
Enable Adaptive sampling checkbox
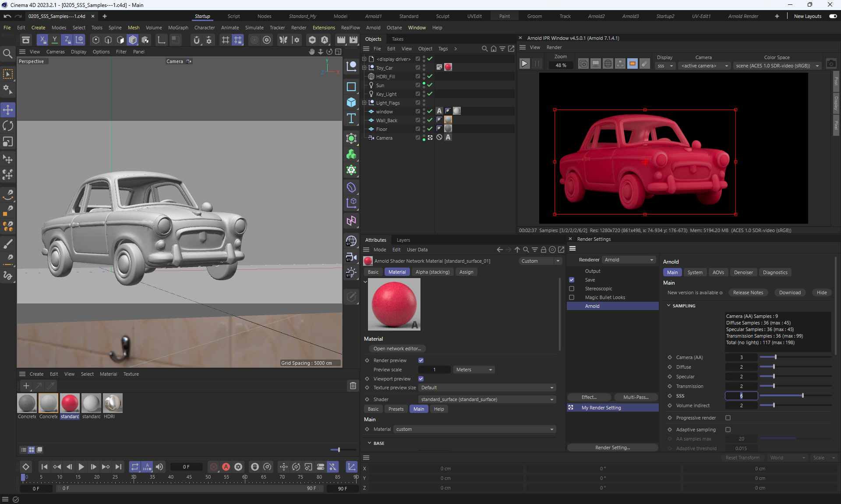click(728, 430)
